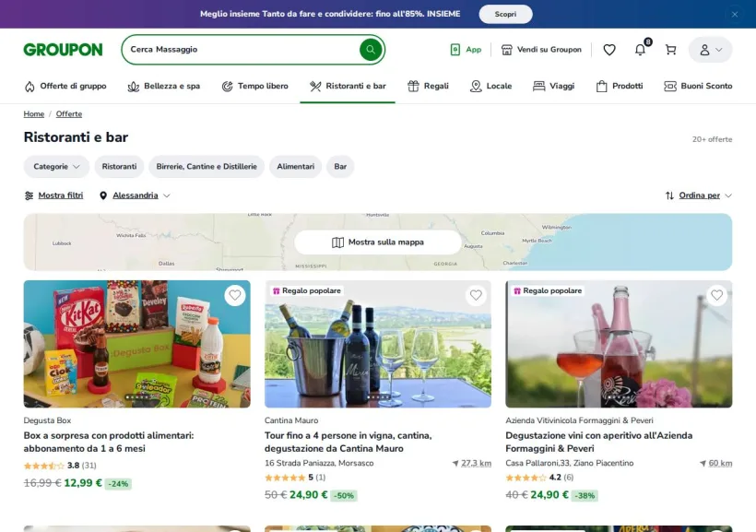Click the Mostra filtri link
756x532 pixels.
(61, 195)
